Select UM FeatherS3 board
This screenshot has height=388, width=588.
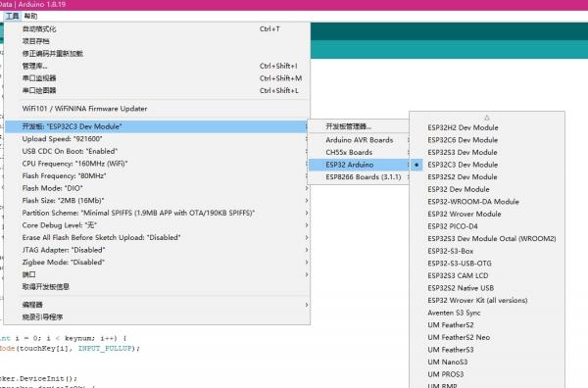[x=487, y=350]
